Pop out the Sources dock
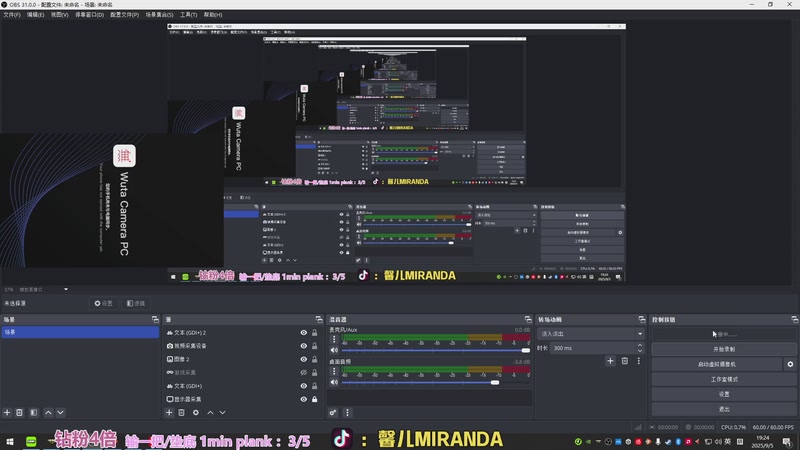 coord(319,319)
